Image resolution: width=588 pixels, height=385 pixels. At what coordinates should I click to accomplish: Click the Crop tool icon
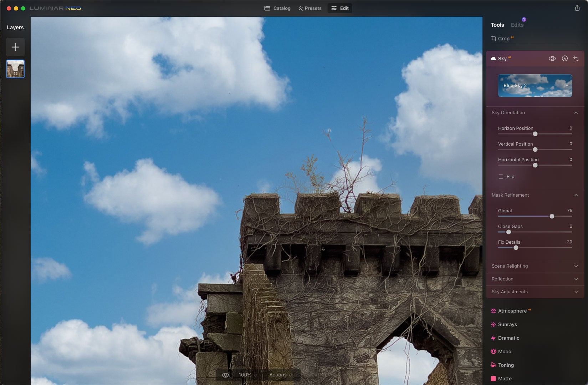[x=494, y=38]
